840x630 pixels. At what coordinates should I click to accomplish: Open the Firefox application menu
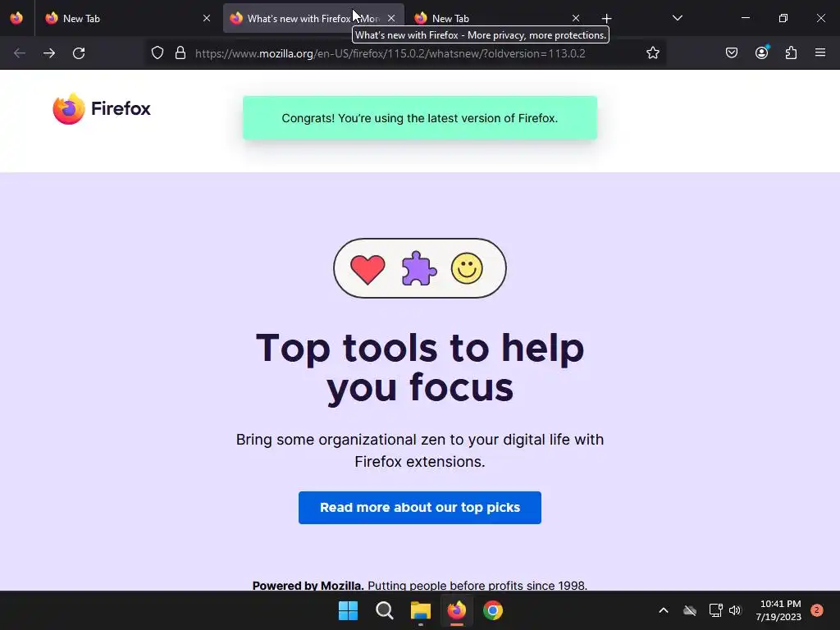(x=820, y=52)
